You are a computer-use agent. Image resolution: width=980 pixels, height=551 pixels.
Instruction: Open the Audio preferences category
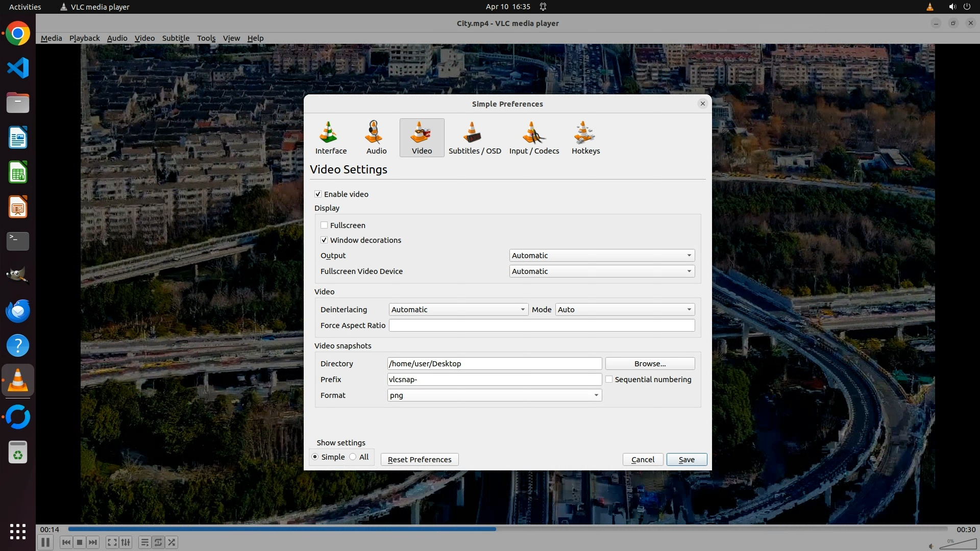(x=376, y=138)
